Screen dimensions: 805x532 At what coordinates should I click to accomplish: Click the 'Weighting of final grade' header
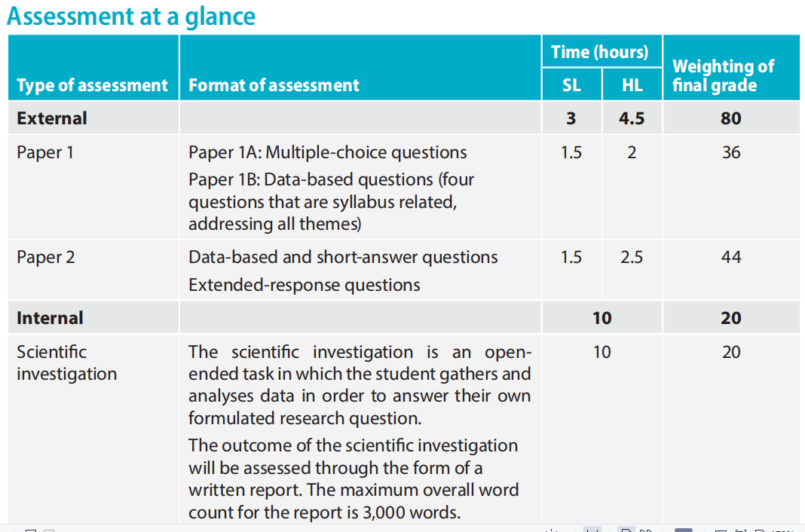click(x=724, y=75)
